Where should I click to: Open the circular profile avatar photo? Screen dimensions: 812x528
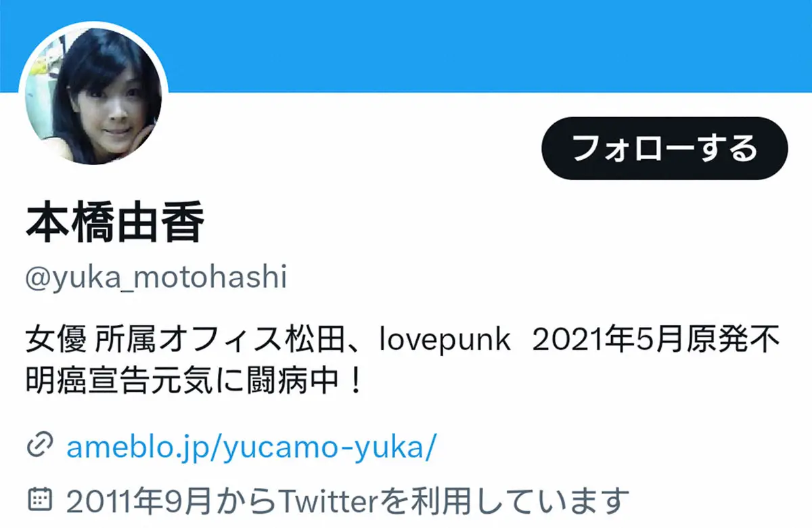(93, 93)
